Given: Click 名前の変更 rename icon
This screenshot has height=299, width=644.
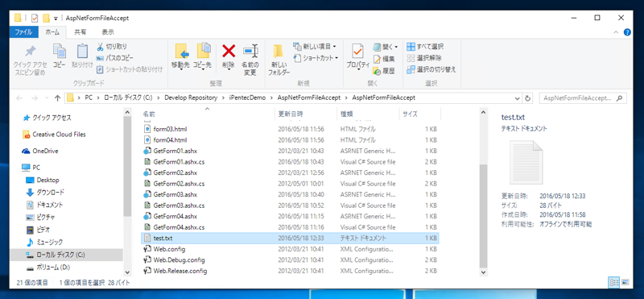Looking at the screenshot, I should pyautogui.click(x=250, y=51).
